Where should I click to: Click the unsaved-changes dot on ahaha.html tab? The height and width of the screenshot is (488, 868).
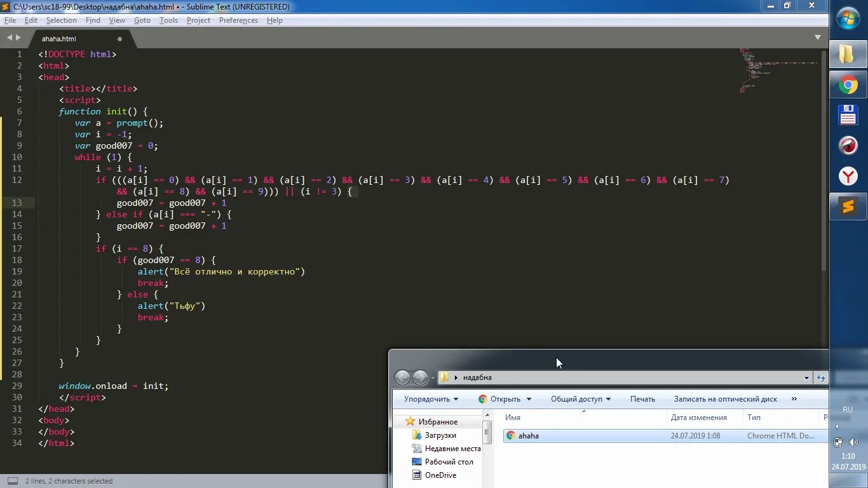(x=119, y=39)
